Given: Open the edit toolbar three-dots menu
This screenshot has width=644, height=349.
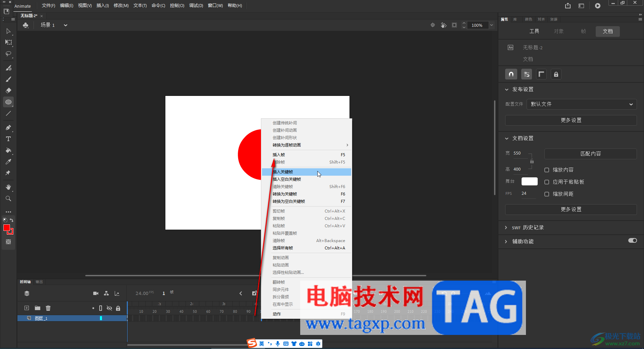Looking at the screenshot, I should [8, 212].
